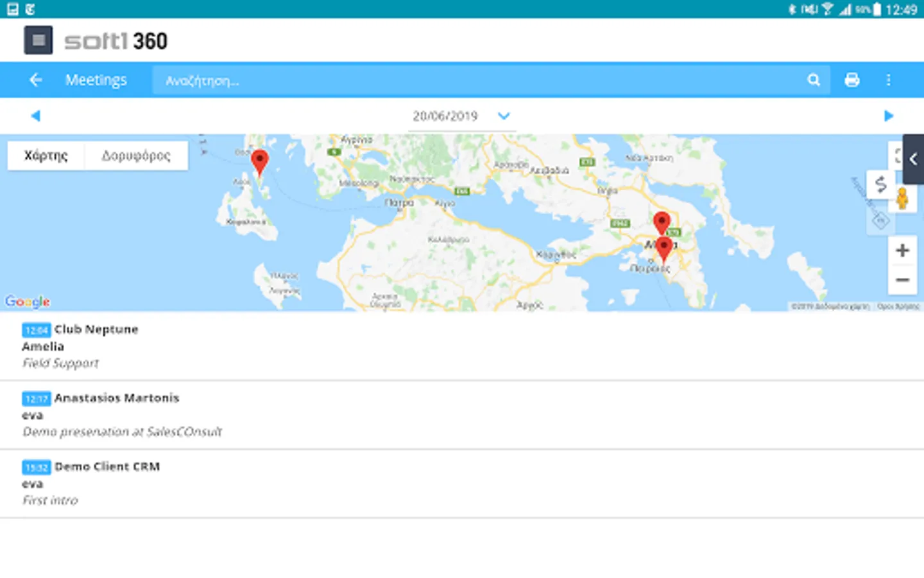Image resolution: width=924 pixels, height=578 pixels.
Task: Select the 15:32 time badge
Action: point(37,468)
